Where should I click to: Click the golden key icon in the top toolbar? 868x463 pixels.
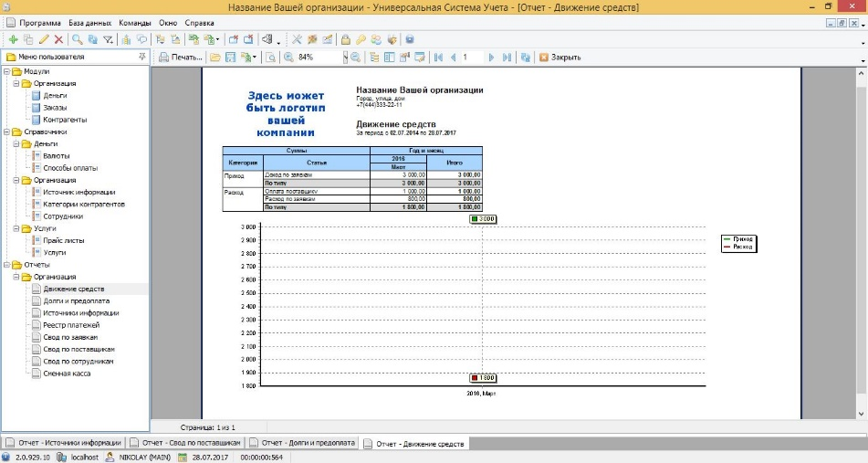click(x=361, y=39)
